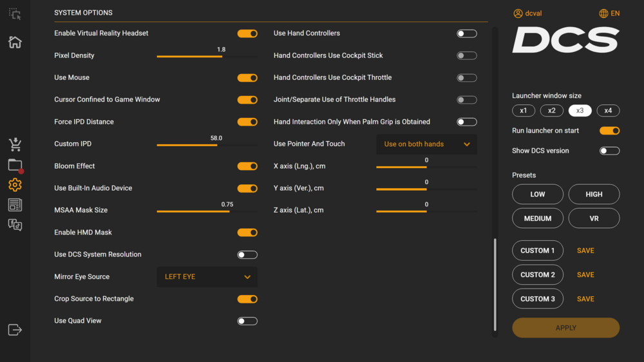The width and height of the screenshot is (644, 362).
Task: Click the system options vertical scrollbar
Action: pos(495,283)
